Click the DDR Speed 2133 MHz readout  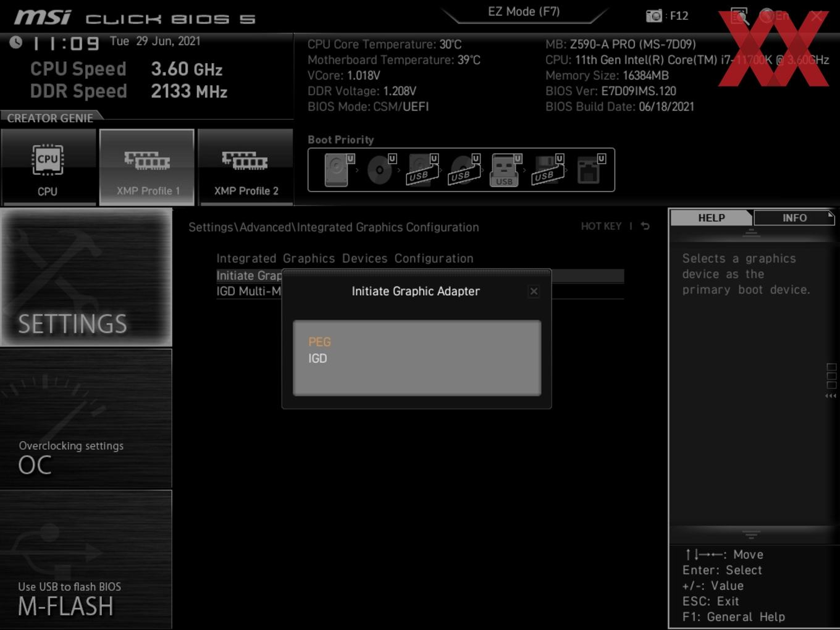click(128, 91)
